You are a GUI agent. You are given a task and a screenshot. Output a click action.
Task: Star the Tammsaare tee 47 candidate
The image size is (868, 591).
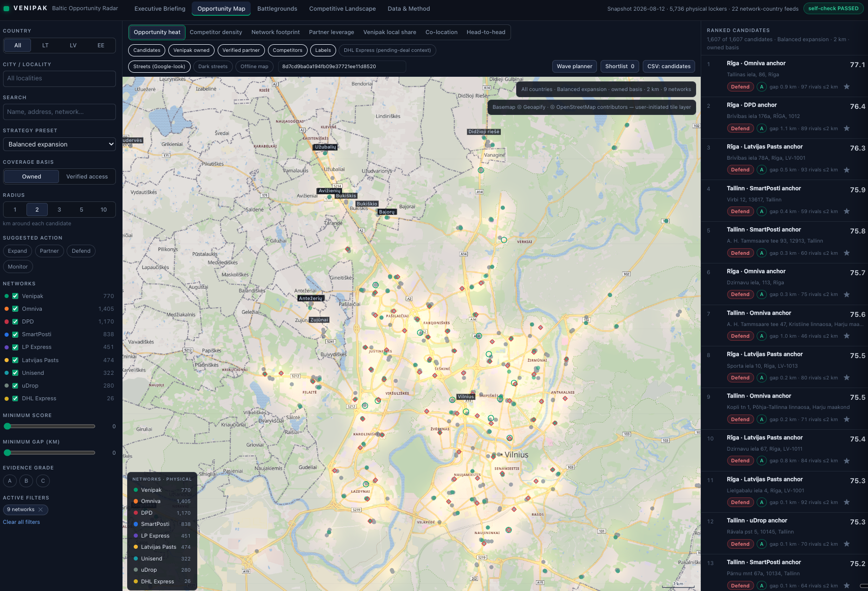point(847,336)
